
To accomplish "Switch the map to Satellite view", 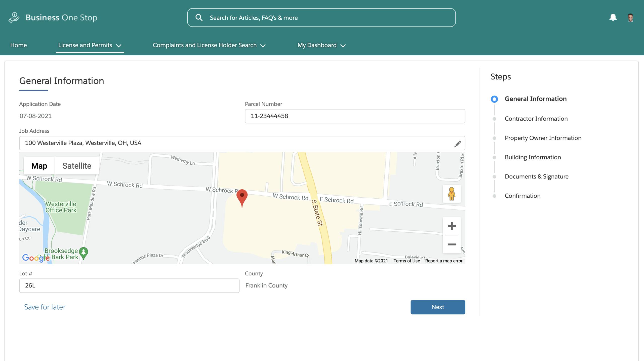I will click(77, 166).
